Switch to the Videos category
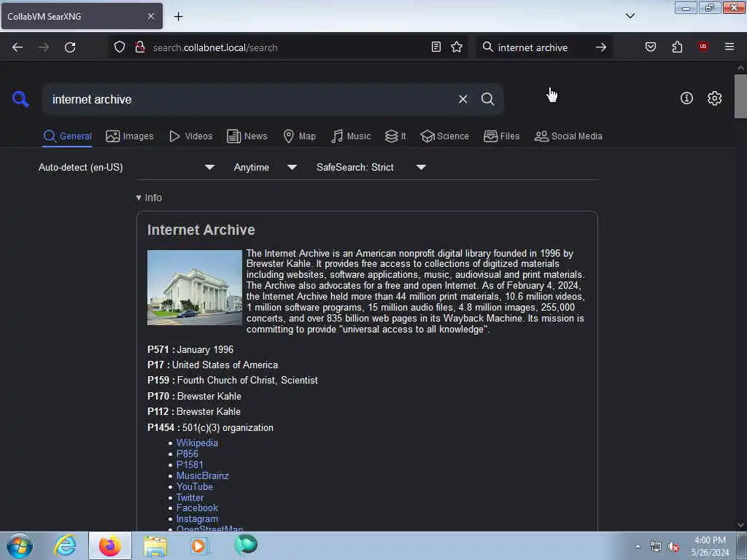This screenshot has height=560, width=747. (x=190, y=136)
